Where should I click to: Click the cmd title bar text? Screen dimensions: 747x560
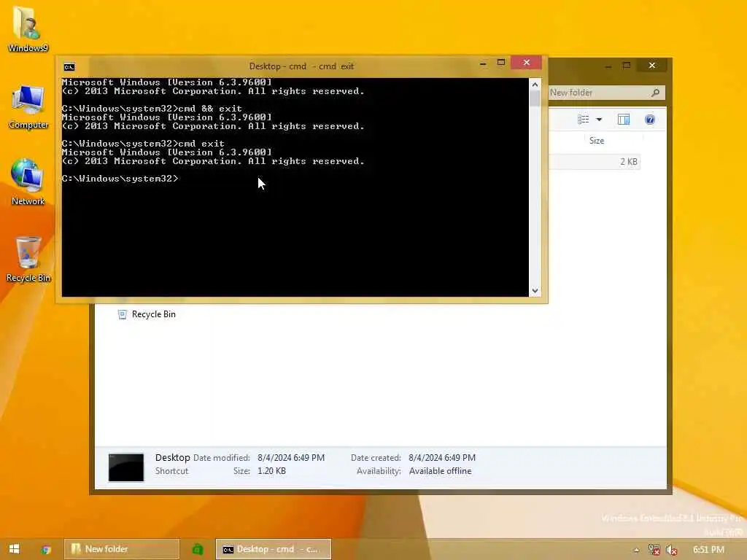click(301, 66)
